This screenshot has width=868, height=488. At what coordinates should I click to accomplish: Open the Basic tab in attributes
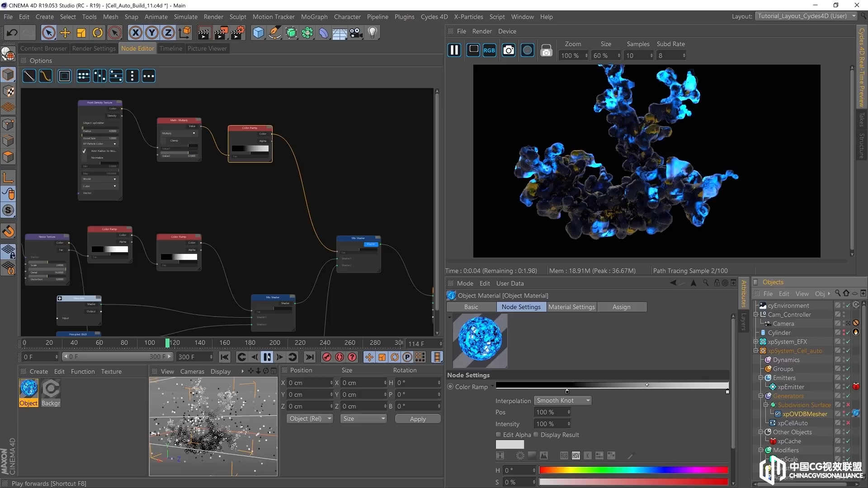(x=471, y=307)
